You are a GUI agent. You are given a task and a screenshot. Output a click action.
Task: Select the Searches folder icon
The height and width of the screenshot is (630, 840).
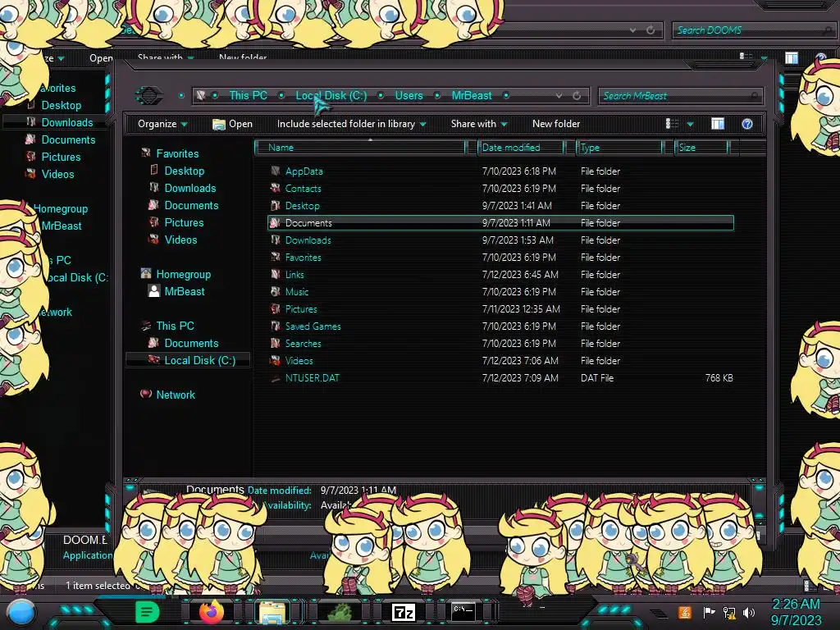(x=276, y=344)
